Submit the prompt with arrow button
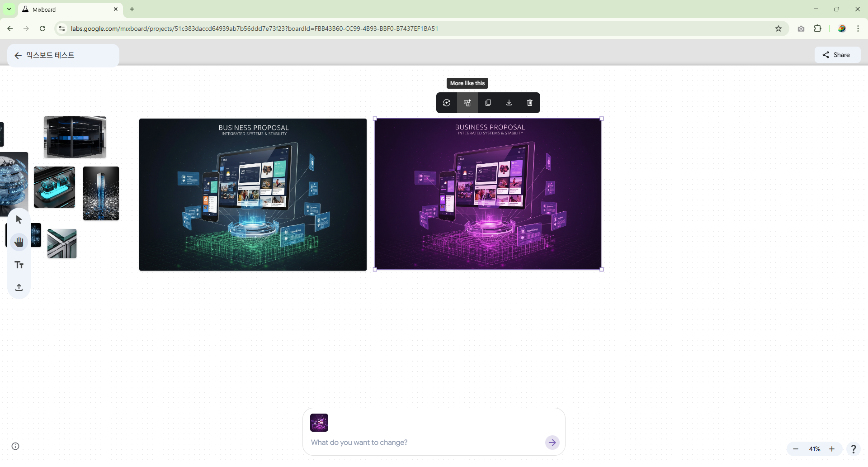The image size is (868, 467). (x=552, y=443)
